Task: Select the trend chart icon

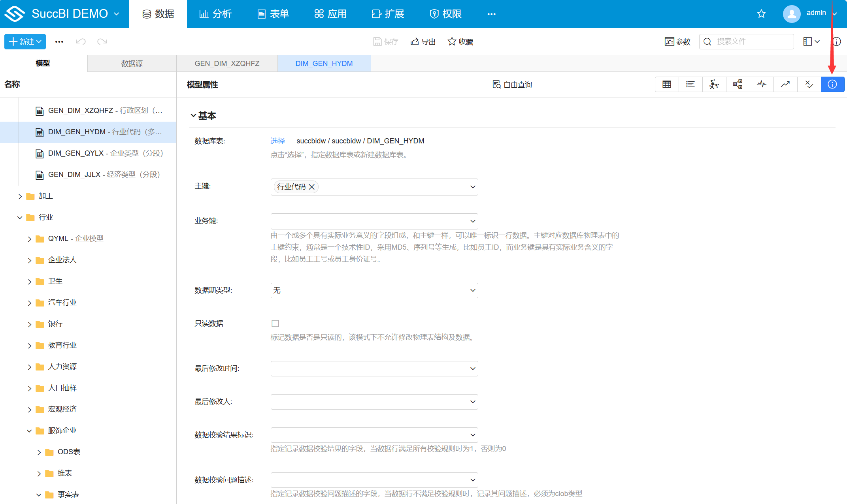Action: 785,84
